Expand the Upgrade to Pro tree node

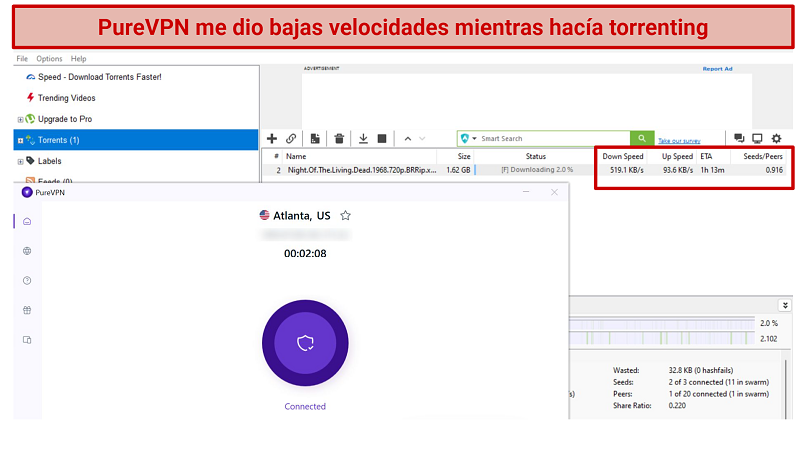pos(20,120)
